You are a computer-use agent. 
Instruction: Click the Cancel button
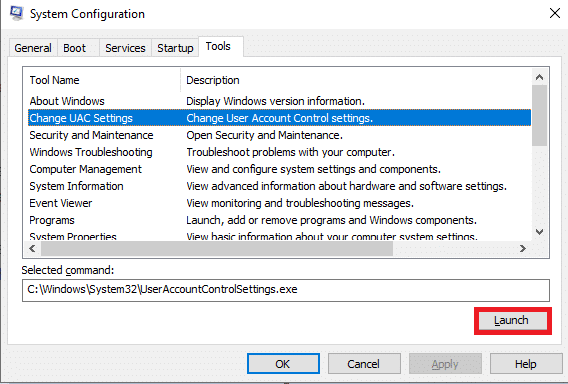[x=364, y=364]
